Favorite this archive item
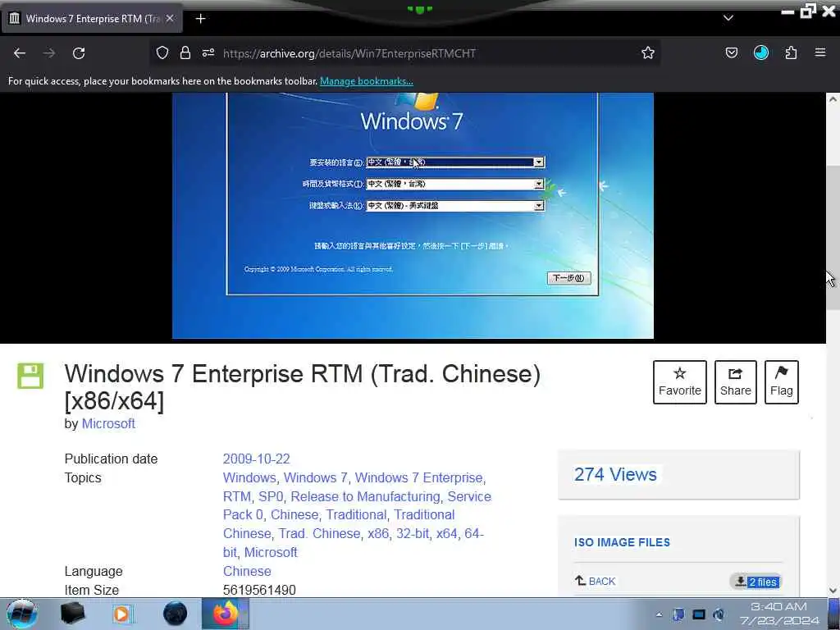Screen dimensions: 840x630 pos(680,382)
